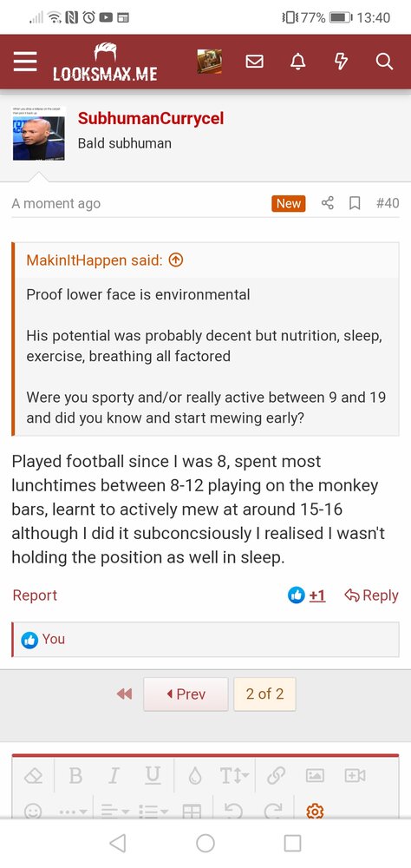The image size is (411, 868).
Task: Toggle italic formatting in the editor
Action: (114, 776)
